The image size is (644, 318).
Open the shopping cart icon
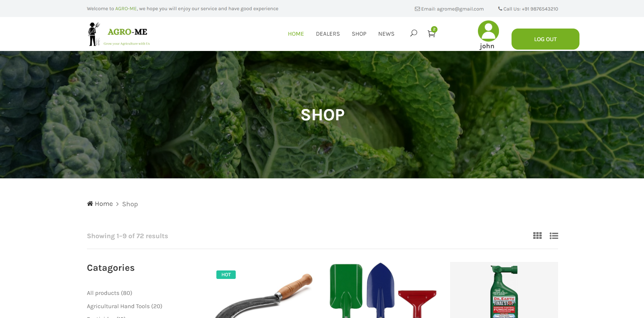coord(431,33)
